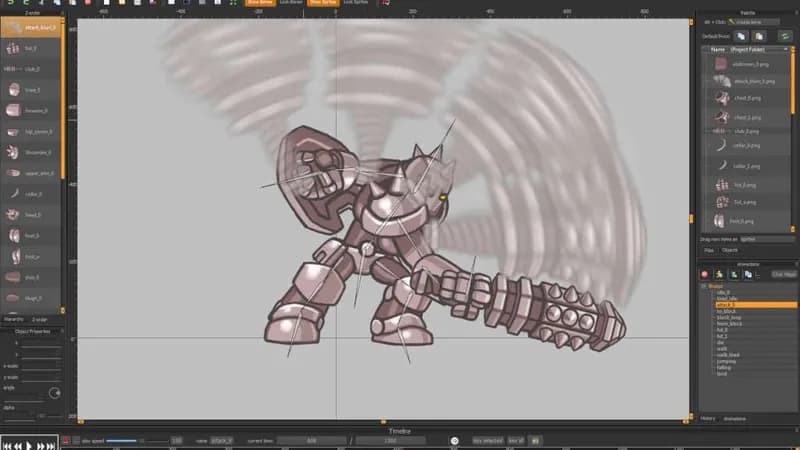Switch to the Files tab in Palette

(x=709, y=251)
